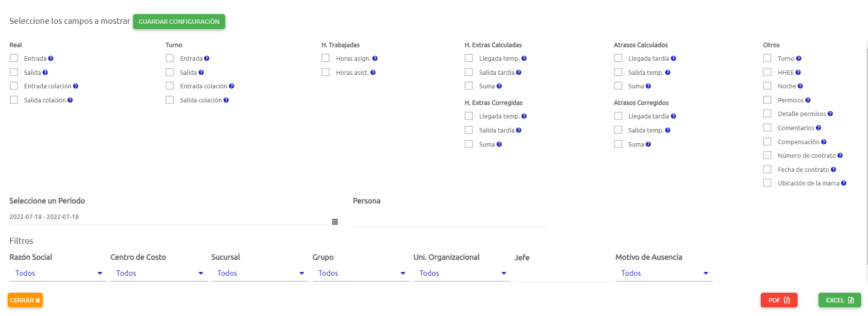Open the Motivo de Ausencia dropdown
The image size is (868, 316).
pos(664,273)
